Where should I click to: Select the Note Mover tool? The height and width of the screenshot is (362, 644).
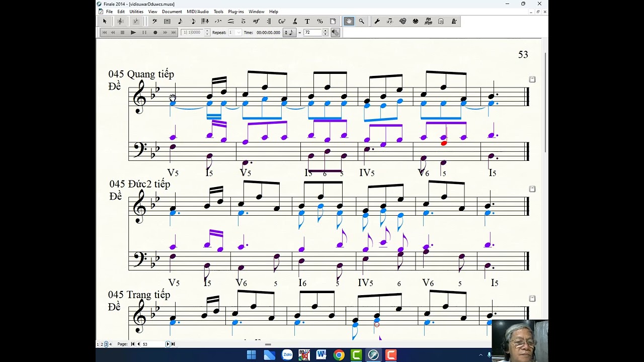click(x=390, y=21)
